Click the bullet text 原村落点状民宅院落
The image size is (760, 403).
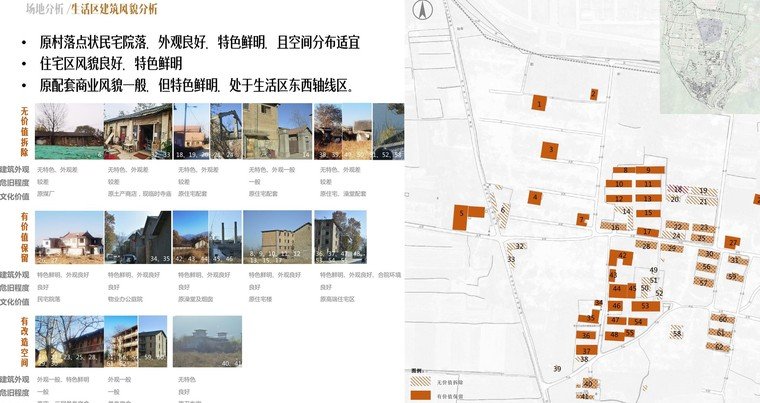(93, 42)
